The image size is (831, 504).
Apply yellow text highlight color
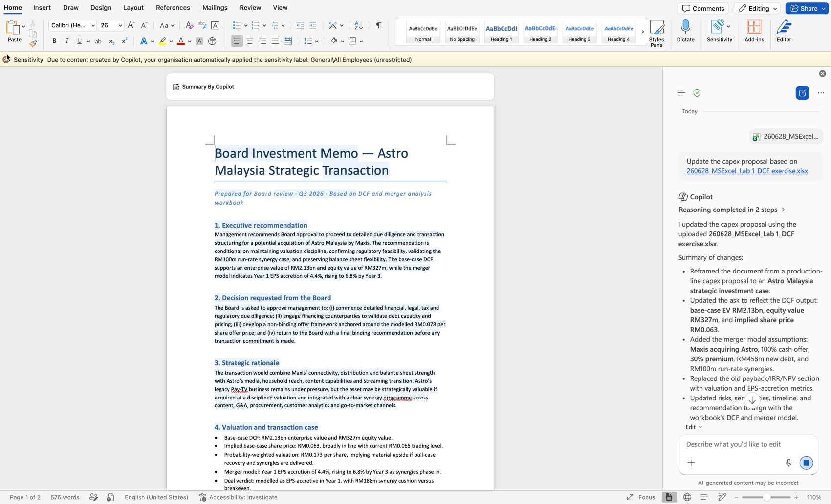click(162, 41)
